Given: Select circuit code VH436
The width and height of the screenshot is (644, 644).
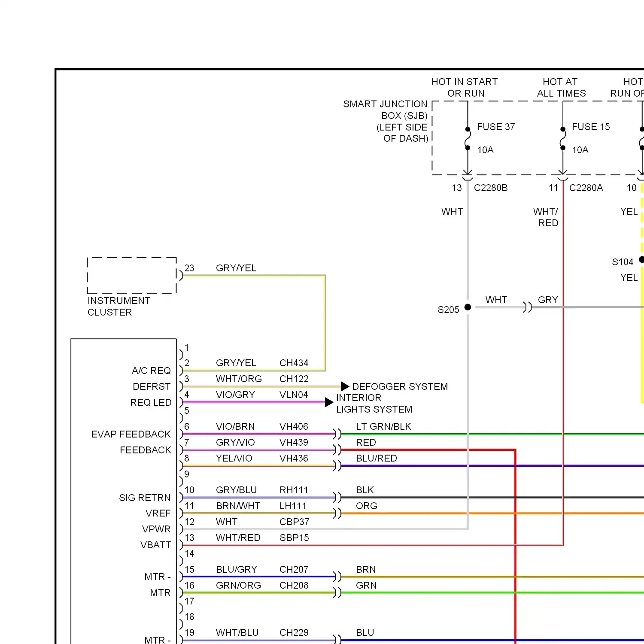Looking at the screenshot, I should [294, 458].
